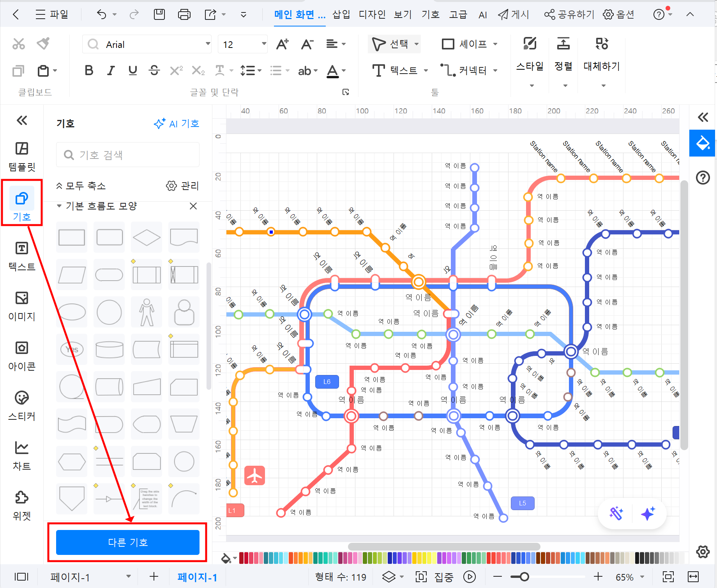Click the person actor shape
This screenshot has width=717, height=588.
pyautogui.click(x=147, y=312)
